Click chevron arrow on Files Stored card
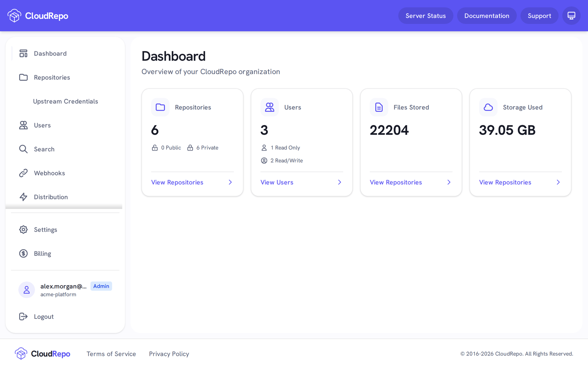This screenshot has width=588, height=368. tap(449, 183)
